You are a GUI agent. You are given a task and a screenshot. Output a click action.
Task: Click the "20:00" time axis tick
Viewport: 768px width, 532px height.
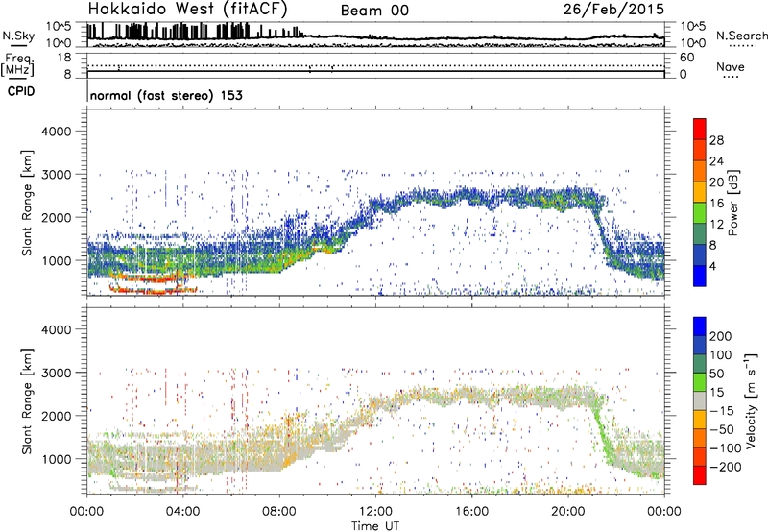coord(567,512)
